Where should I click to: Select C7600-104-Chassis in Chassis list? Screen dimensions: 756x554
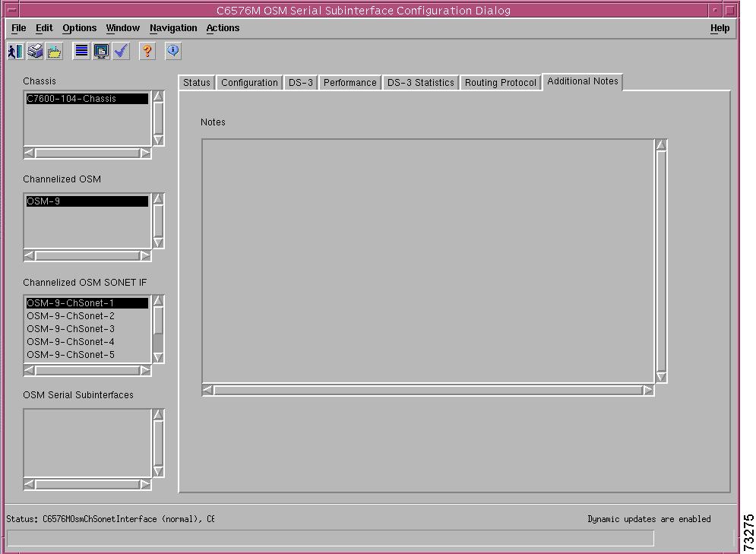click(87, 98)
